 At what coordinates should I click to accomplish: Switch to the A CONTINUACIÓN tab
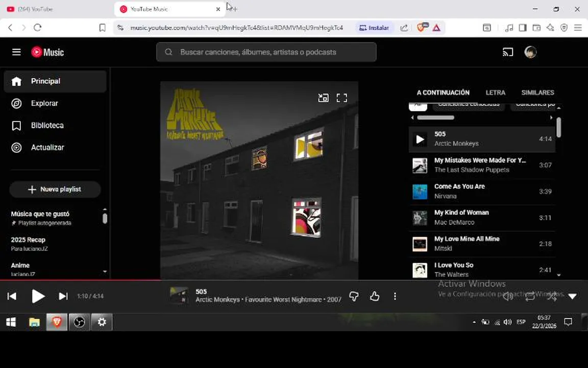443,93
